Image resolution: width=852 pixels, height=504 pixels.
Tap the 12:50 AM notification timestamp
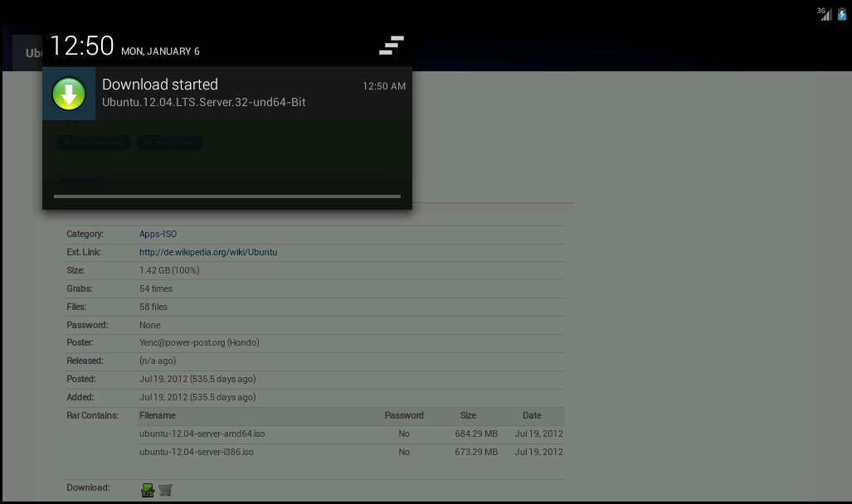pos(383,86)
